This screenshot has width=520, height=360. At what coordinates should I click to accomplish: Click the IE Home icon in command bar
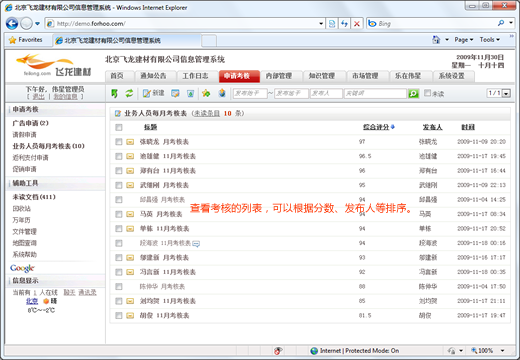pyautogui.click(x=436, y=40)
